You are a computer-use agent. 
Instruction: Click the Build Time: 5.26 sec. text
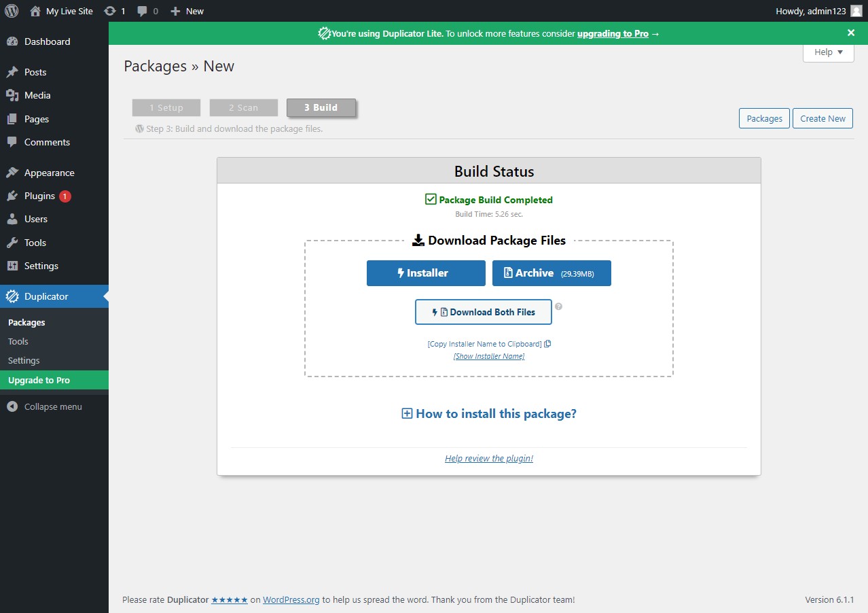489,214
